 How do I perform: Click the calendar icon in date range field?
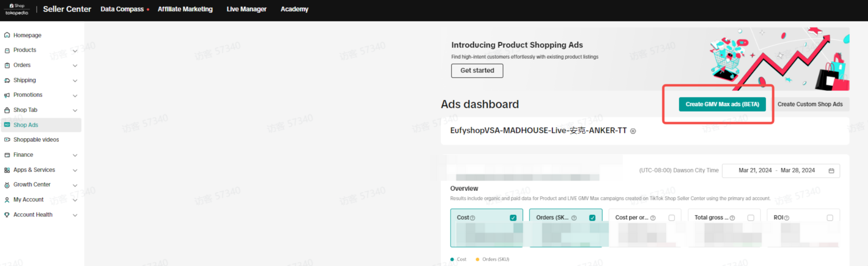831,171
